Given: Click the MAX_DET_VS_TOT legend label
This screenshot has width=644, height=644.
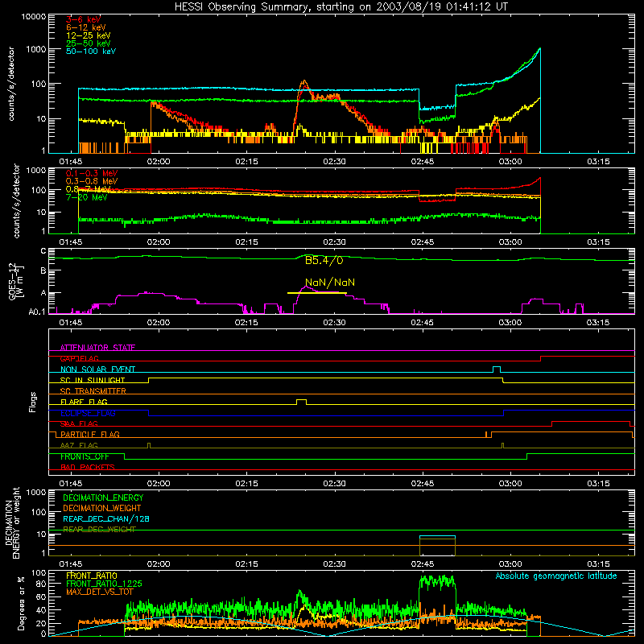Looking at the screenshot, I should pyautogui.click(x=100, y=592).
